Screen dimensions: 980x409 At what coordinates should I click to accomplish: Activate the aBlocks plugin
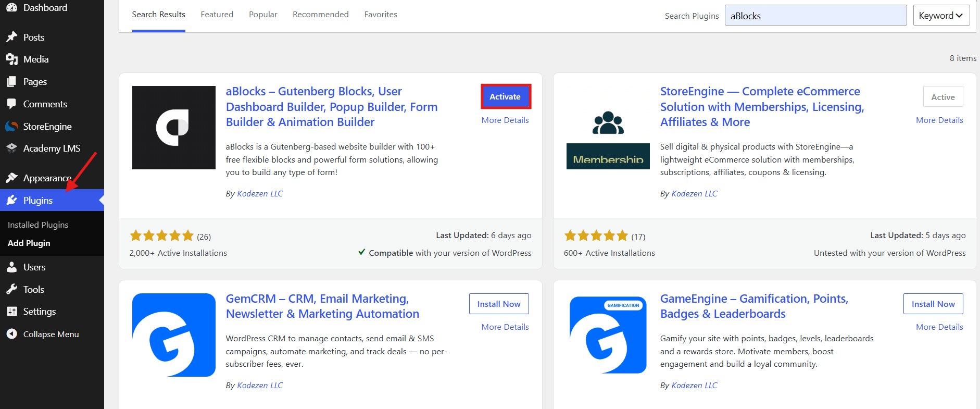click(x=505, y=96)
